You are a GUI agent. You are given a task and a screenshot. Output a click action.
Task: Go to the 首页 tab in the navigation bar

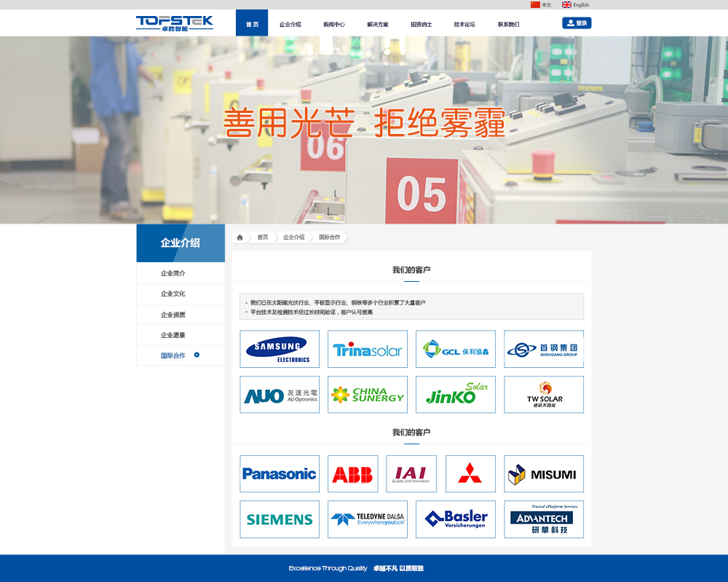[252, 23]
